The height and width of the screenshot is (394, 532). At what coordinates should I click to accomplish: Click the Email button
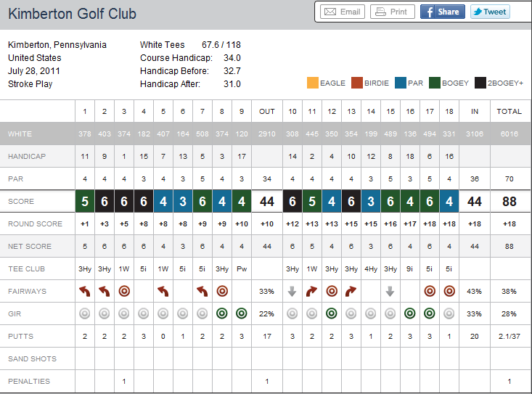[x=342, y=12]
